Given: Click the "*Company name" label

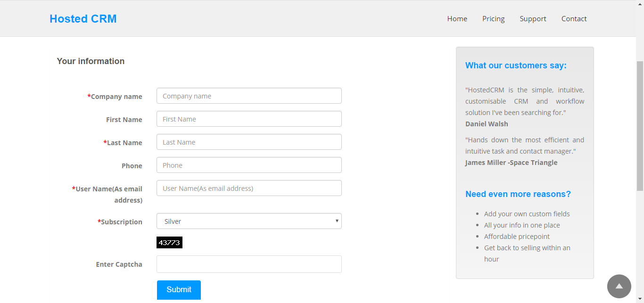Looking at the screenshot, I should 115,97.
